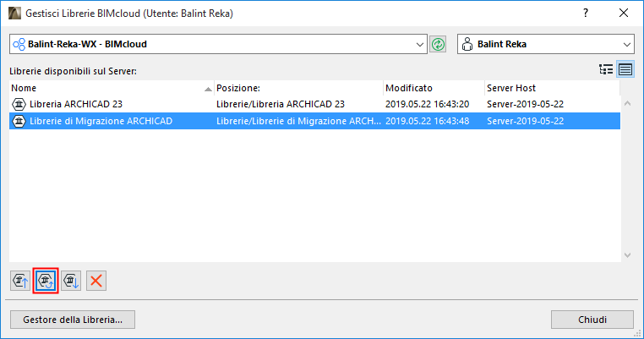
Task: Open Balint-Reka-WX - BIMcloud server dropdown
Action: [218, 44]
